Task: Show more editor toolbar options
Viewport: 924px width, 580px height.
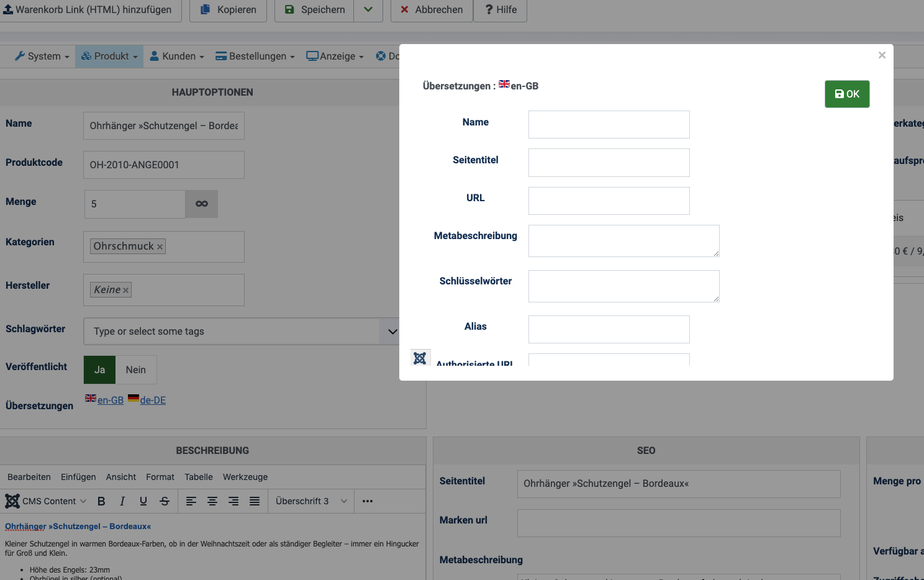Action: pyautogui.click(x=368, y=501)
